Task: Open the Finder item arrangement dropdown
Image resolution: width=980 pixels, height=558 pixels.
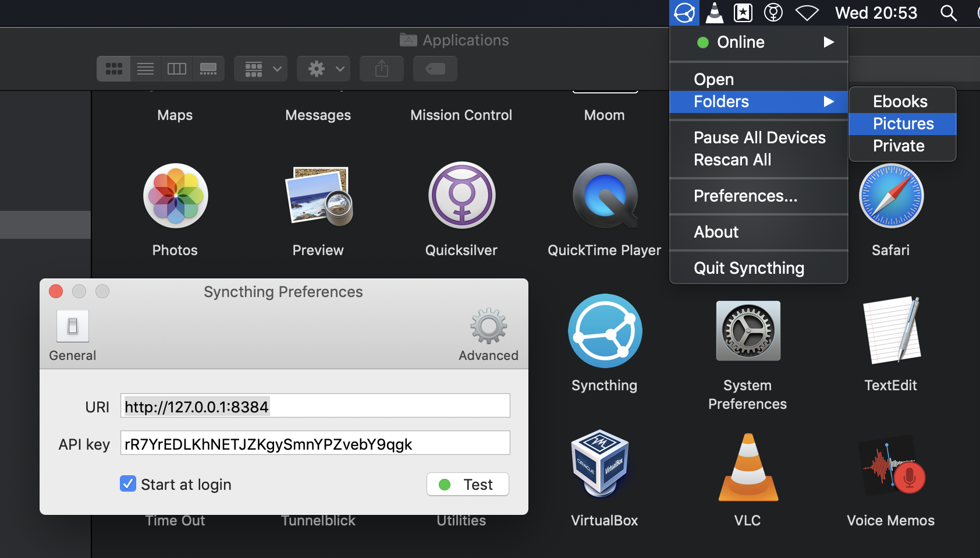Action: 260,68
